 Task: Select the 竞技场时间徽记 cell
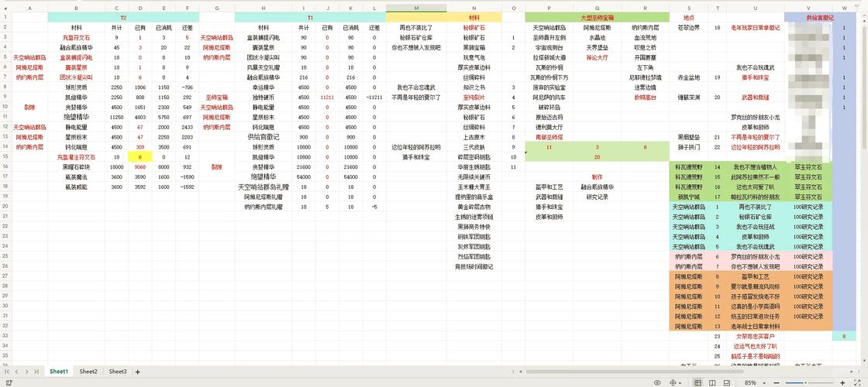(474, 266)
